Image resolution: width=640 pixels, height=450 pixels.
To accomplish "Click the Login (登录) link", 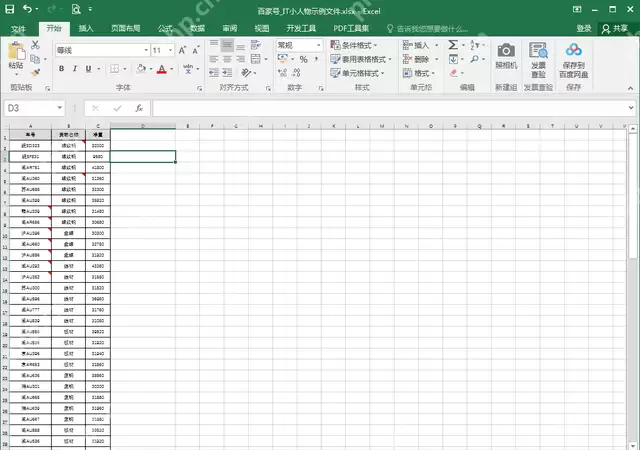I will pyautogui.click(x=578, y=28).
